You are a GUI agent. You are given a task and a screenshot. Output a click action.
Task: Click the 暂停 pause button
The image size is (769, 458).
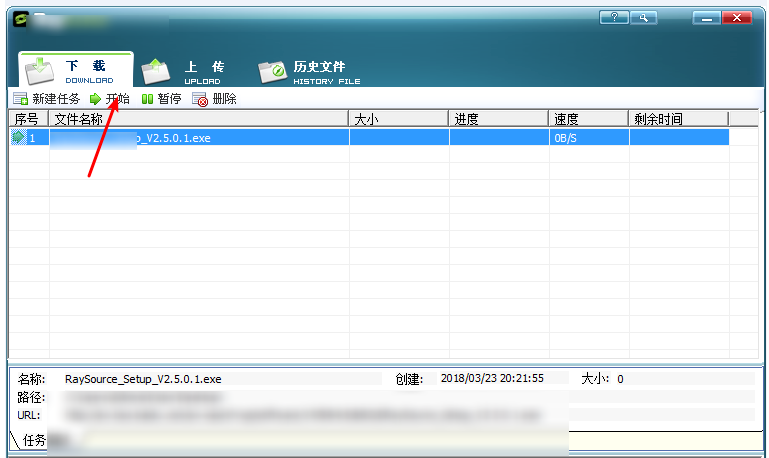[161, 99]
